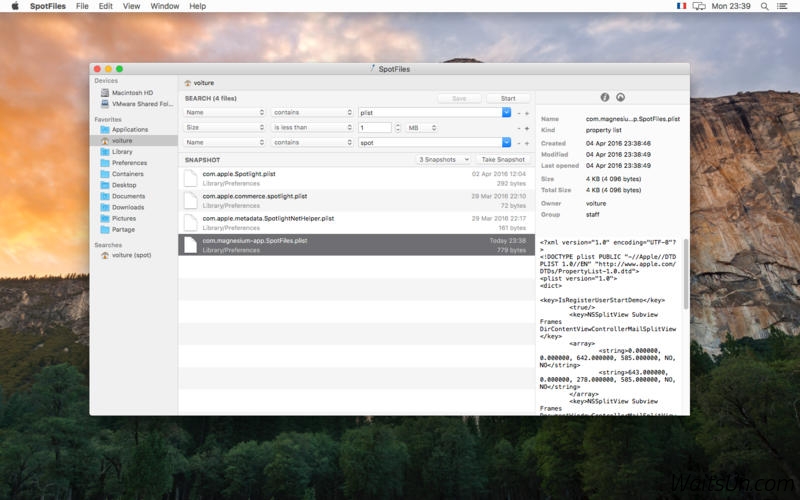Add rule after plist row

(527, 113)
